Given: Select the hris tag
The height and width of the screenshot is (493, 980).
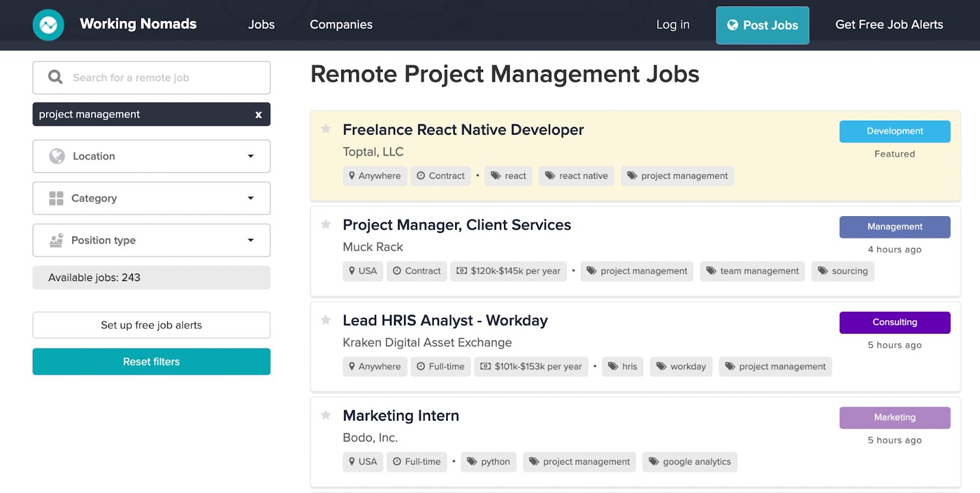Looking at the screenshot, I should pos(623,367).
